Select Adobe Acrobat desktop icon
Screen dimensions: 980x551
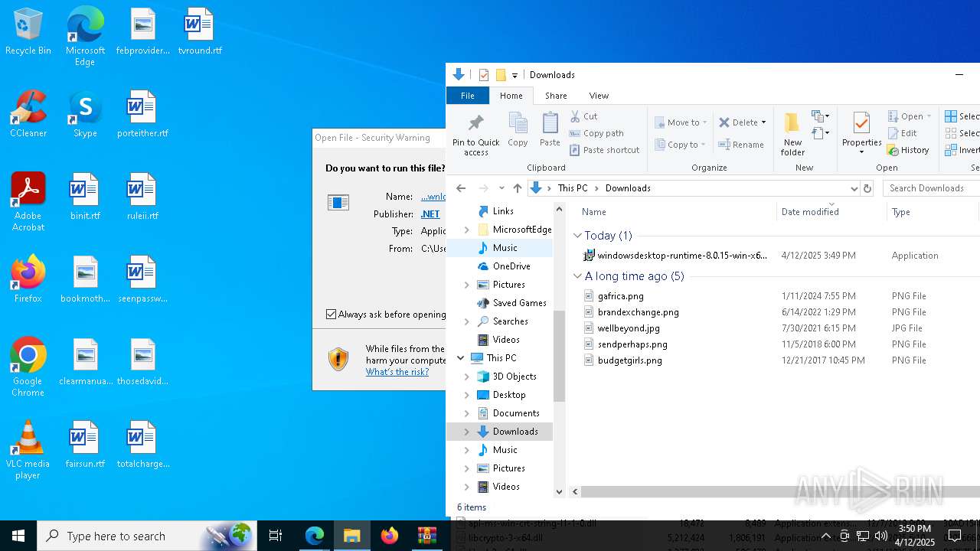tap(28, 203)
